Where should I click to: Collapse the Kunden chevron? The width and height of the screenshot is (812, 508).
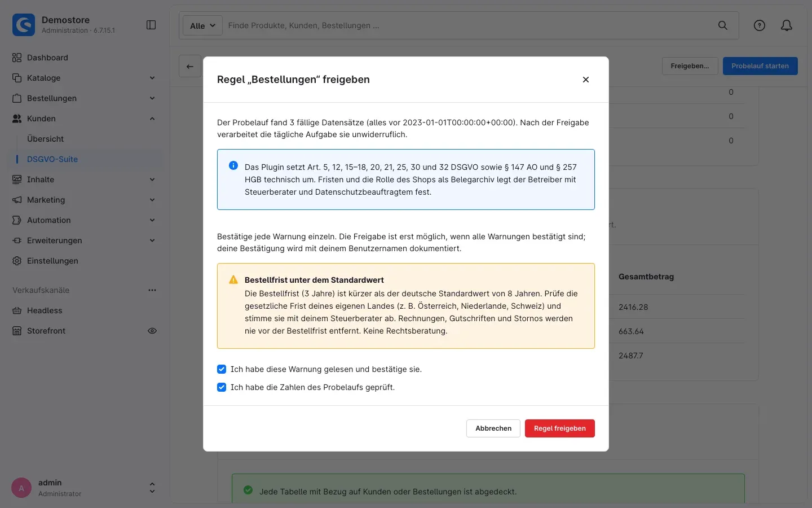click(152, 119)
